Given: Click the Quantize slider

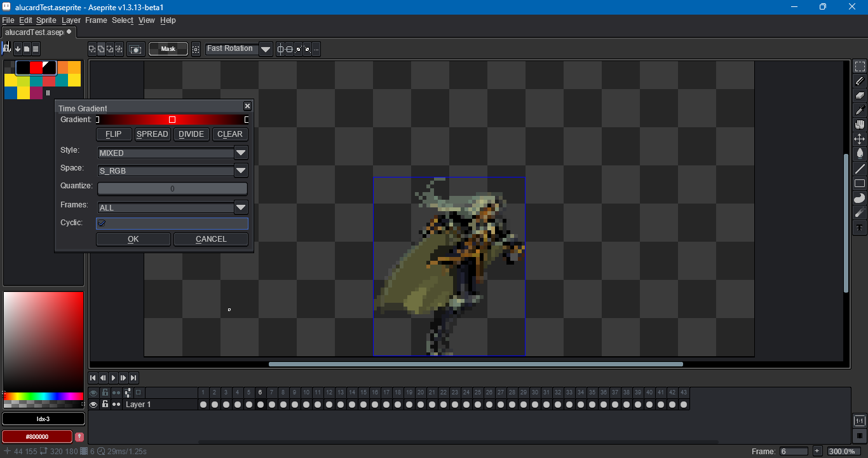Looking at the screenshot, I should [172, 189].
